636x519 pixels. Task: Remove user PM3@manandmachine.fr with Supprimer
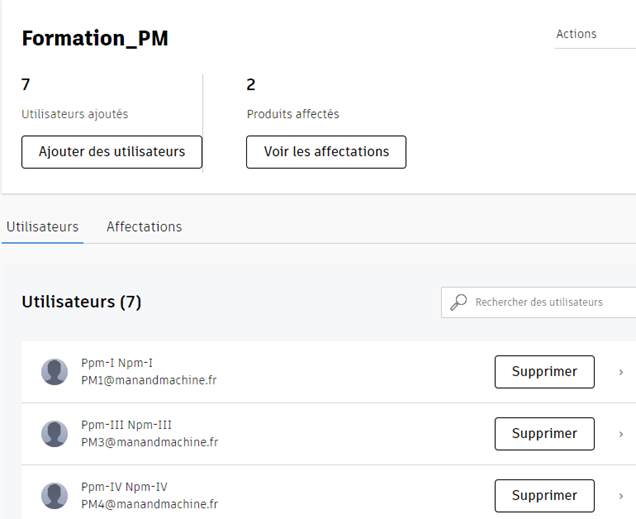click(544, 434)
